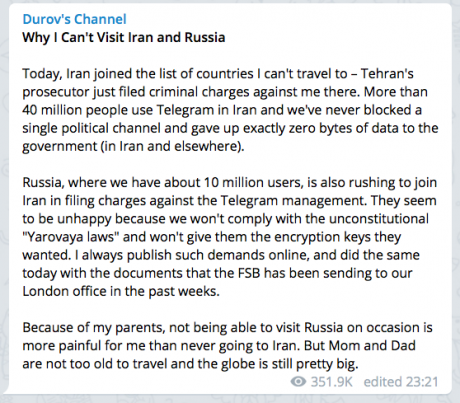
Task: Open the Durov's Channel name link
Action: (74, 19)
